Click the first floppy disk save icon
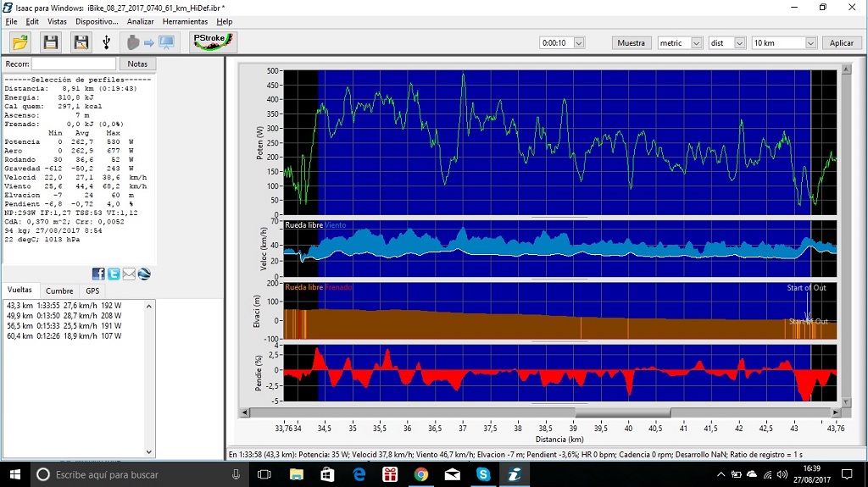 click(x=51, y=42)
